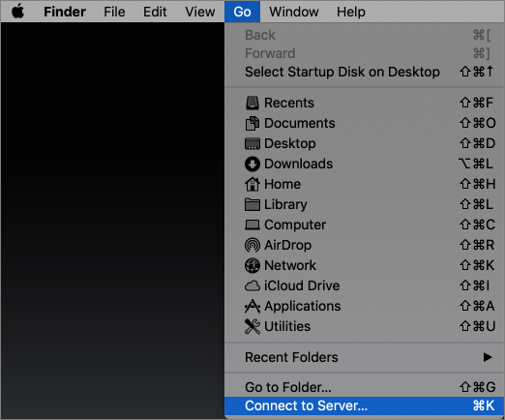Viewport: 505px width, 420px height.
Task: Expand the Recent Folders submenu
Action: pos(365,357)
